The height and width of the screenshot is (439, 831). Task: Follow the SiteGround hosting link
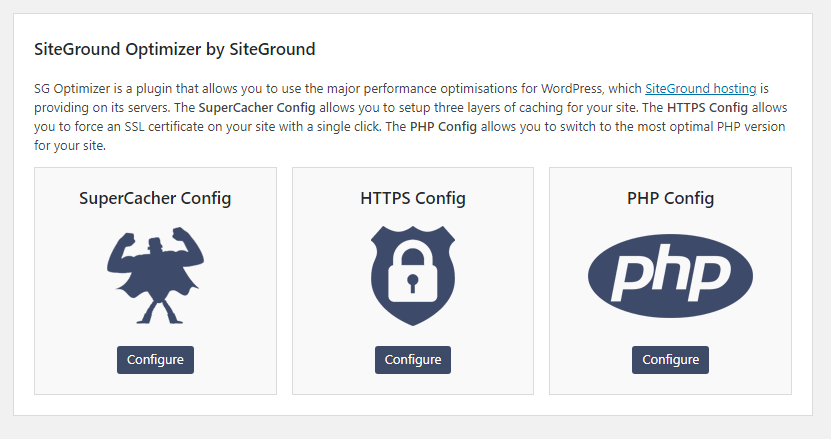pyautogui.click(x=700, y=88)
